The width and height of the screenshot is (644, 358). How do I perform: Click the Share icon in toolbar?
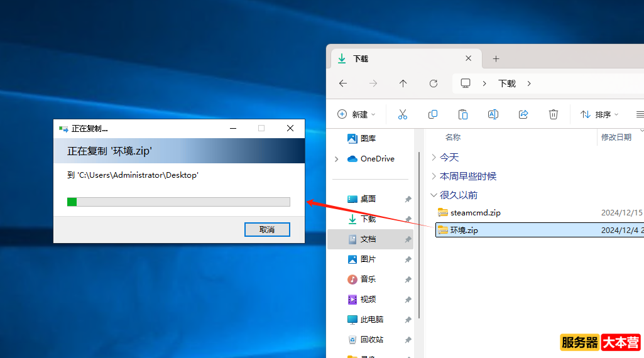523,114
